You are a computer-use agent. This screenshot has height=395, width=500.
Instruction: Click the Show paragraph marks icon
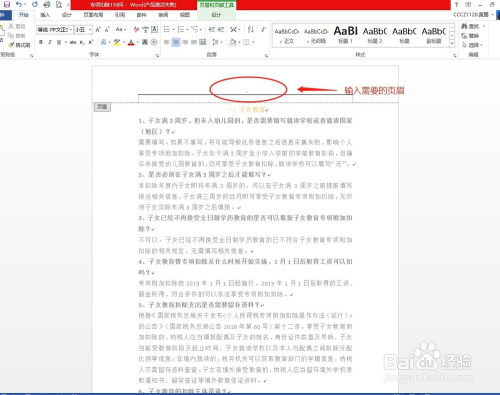263,30
